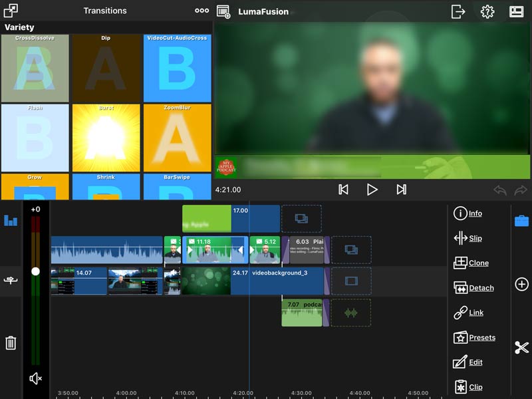Select the Shrink transition

pos(106,187)
